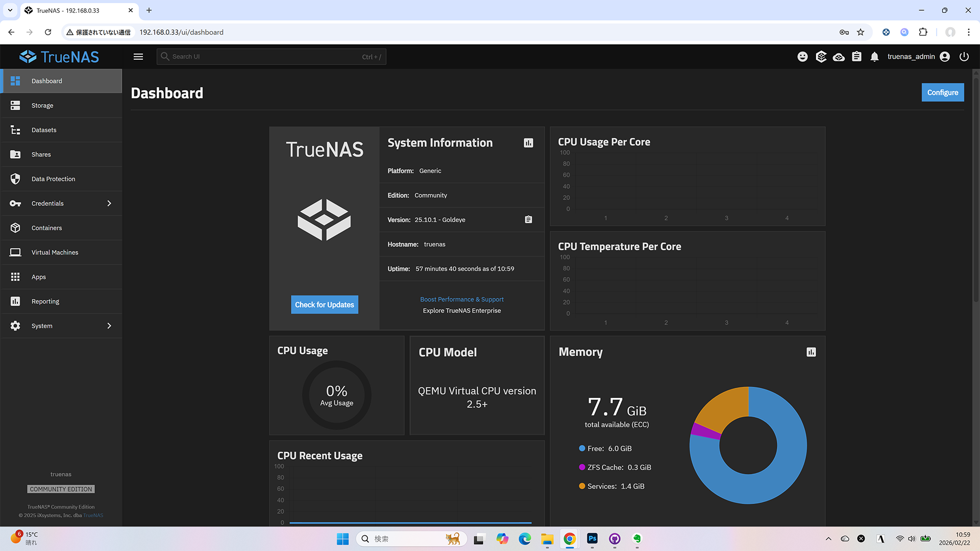980x551 pixels.
Task: Click the Configure dashboard button
Action: 942,92
